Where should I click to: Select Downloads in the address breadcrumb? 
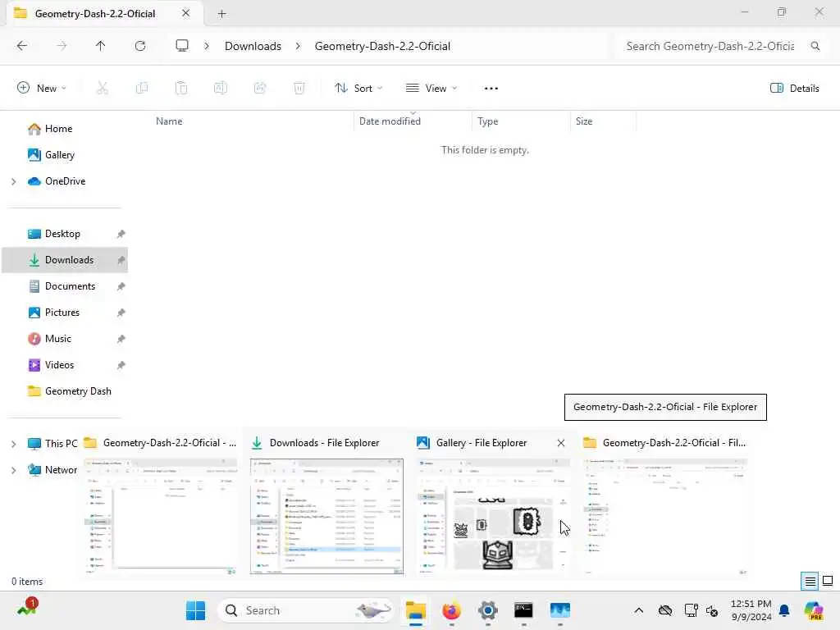tap(253, 46)
